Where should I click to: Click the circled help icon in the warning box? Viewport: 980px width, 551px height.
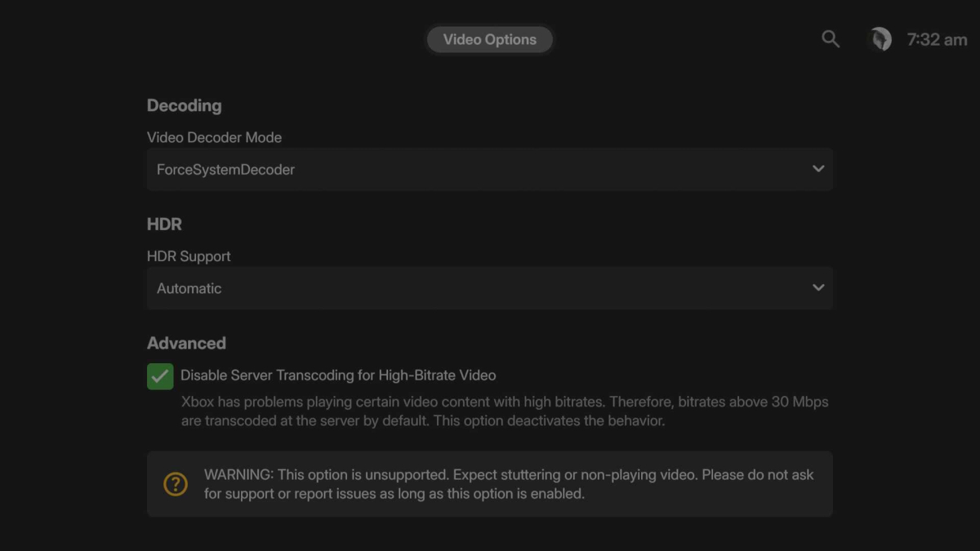(175, 484)
